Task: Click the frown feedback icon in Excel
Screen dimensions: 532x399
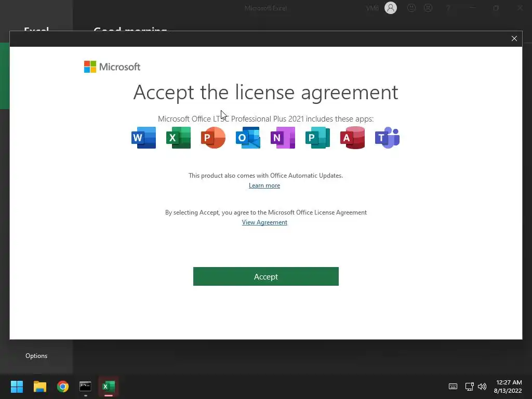Action: tap(428, 8)
